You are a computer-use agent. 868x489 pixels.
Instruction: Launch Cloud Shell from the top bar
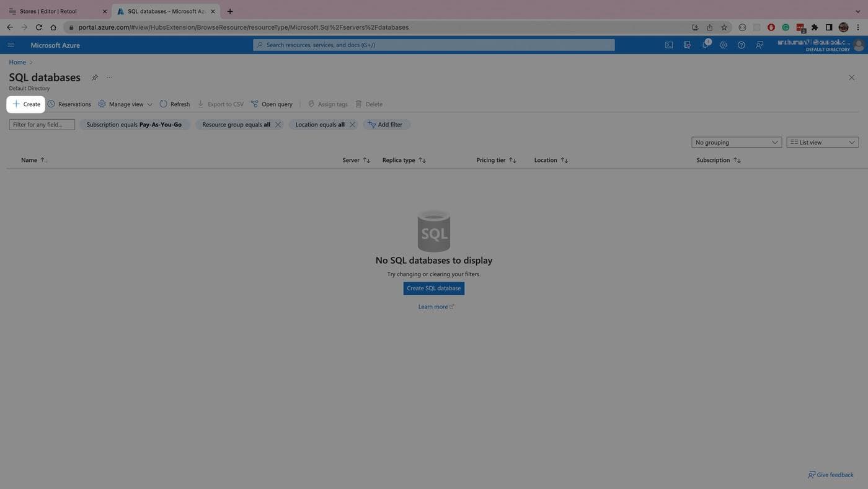click(669, 45)
